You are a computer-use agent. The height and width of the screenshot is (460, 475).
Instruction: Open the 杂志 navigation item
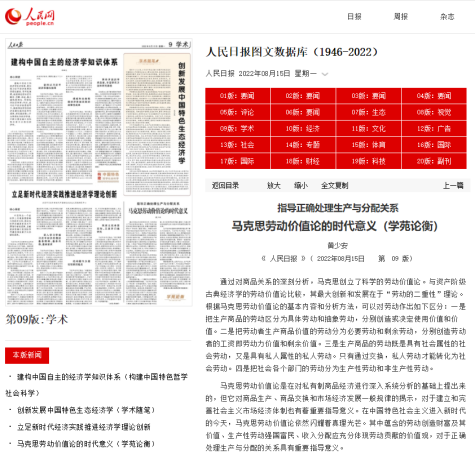(447, 17)
